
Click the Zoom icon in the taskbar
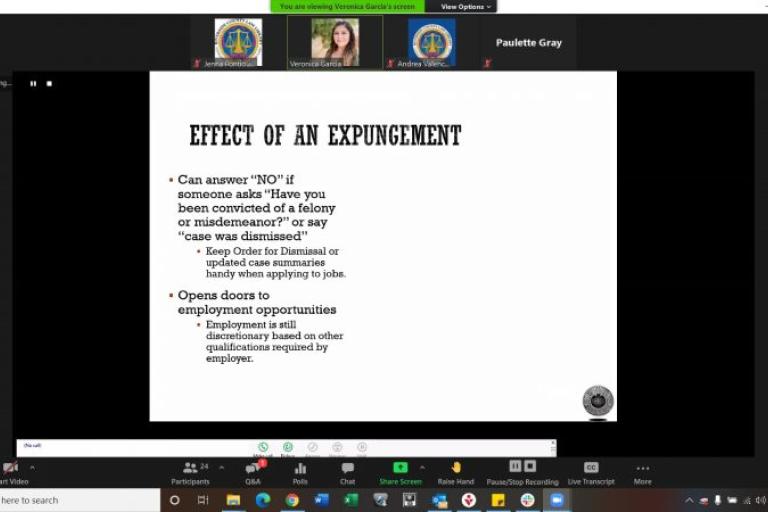[x=556, y=500]
